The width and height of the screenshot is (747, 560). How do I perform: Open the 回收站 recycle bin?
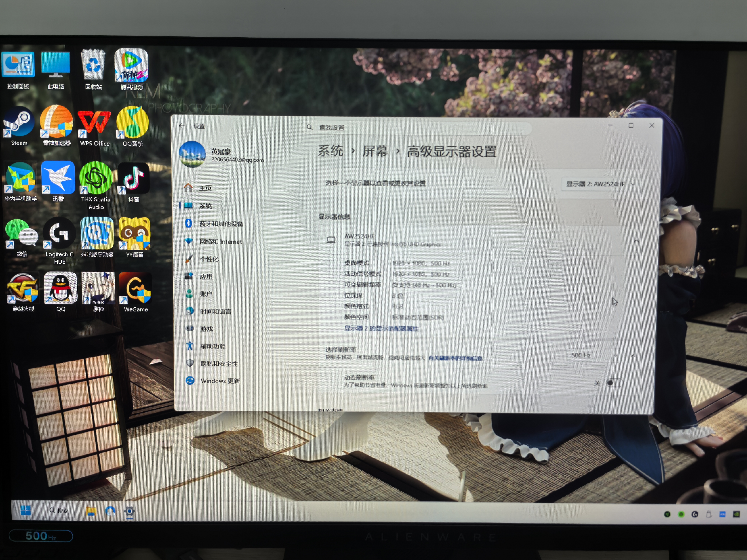93,70
